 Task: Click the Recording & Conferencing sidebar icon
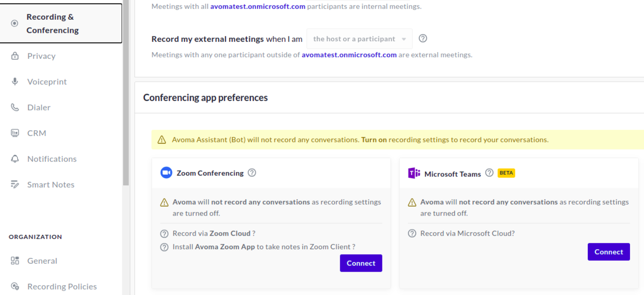click(x=14, y=23)
